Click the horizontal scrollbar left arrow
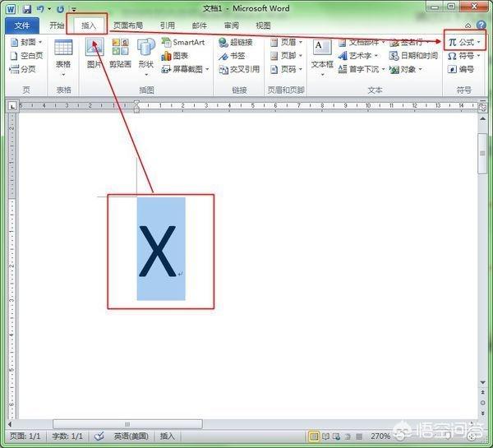The image size is (493, 448). [x=10, y=424]
